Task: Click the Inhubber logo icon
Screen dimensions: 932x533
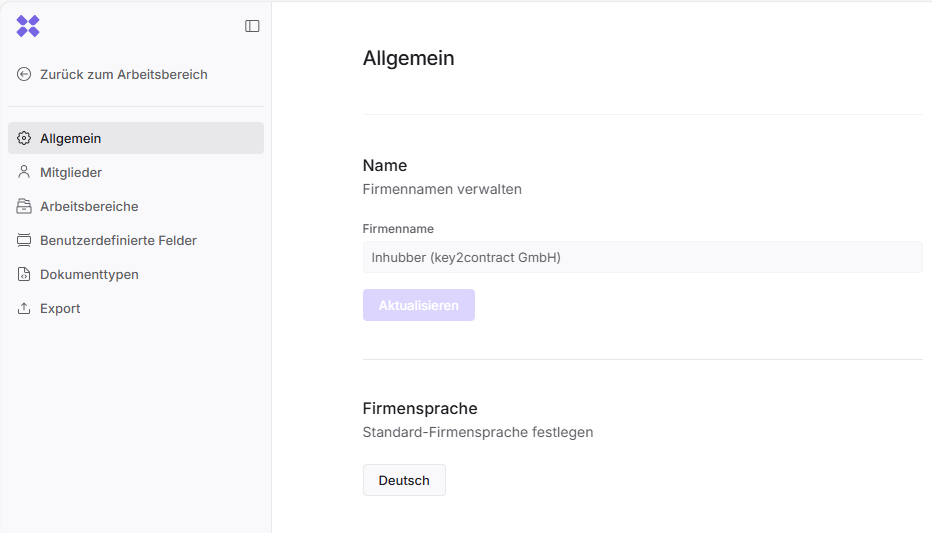Action: click(x=28, y=26)
